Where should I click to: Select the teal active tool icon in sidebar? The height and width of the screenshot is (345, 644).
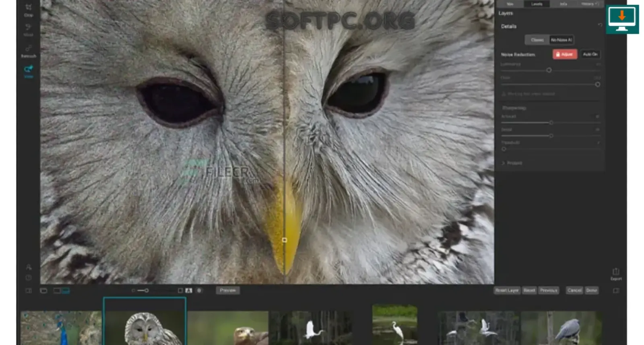28,71
